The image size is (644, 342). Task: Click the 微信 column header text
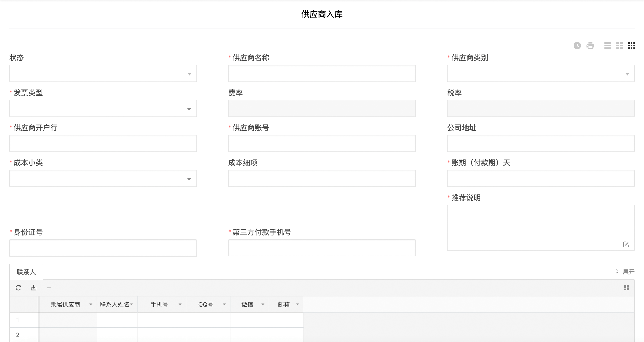tap(247, 304)
